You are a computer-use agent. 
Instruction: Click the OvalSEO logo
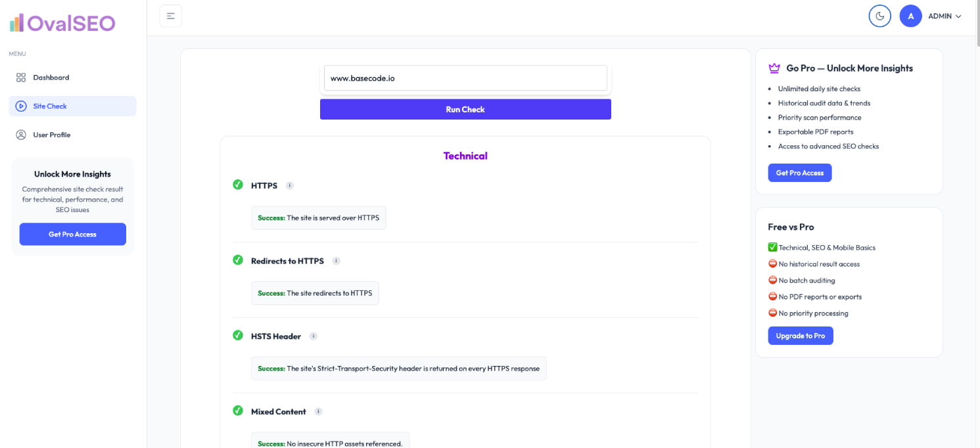click(x=62, y=23)
